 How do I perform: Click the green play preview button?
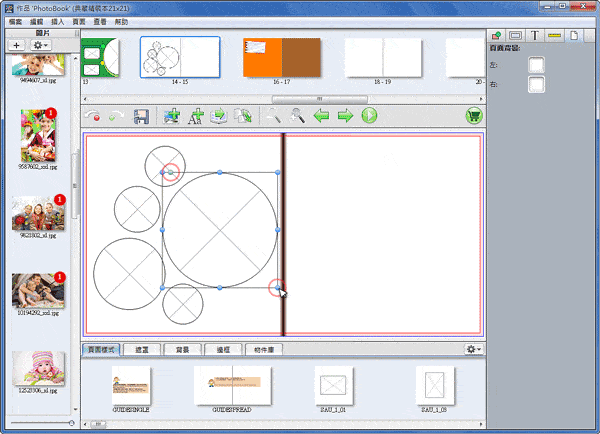coord(369,117)
